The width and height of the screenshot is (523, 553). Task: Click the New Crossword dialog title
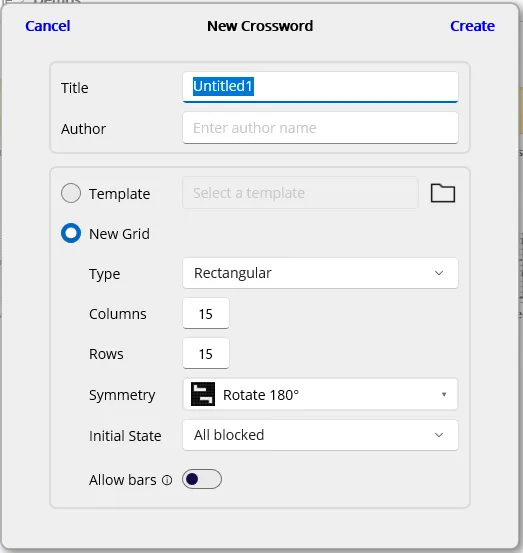coord(260,26)
